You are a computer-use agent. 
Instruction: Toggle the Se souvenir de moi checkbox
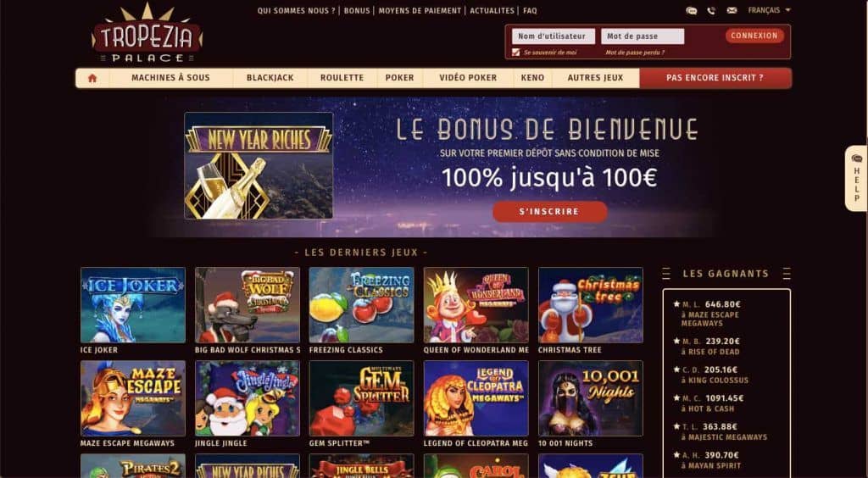(516, 53)
